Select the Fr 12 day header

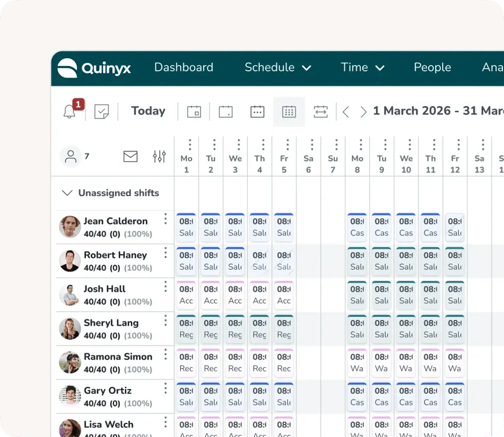point(455,164)
